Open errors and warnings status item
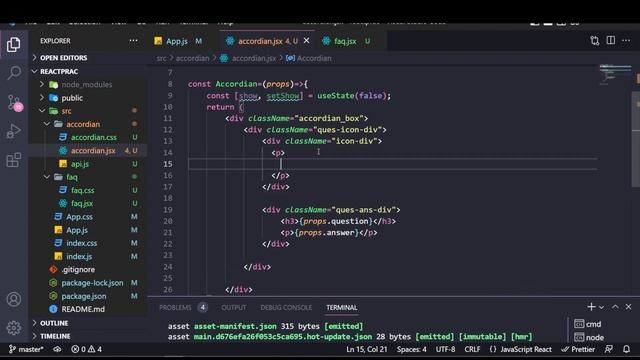 [x=87, y=349]
